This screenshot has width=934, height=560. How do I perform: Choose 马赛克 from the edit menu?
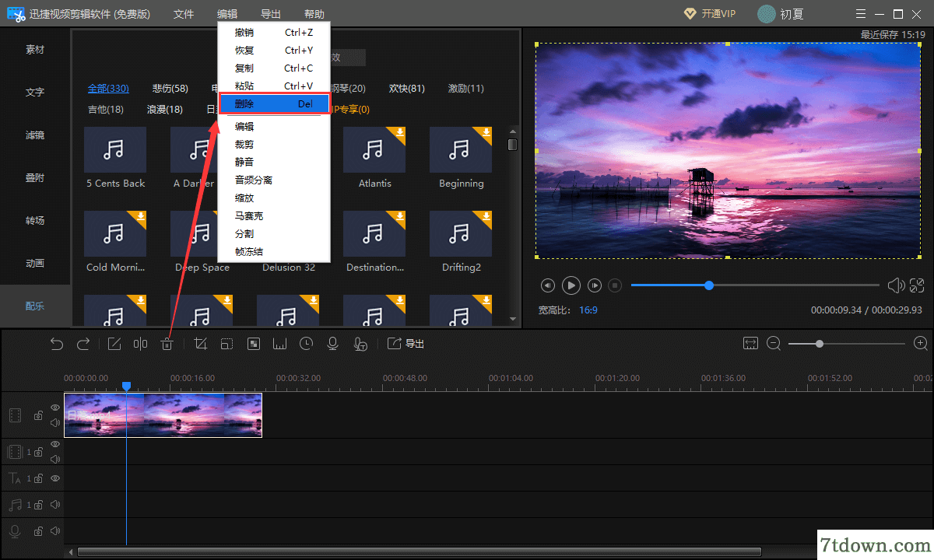click(274, 215)
